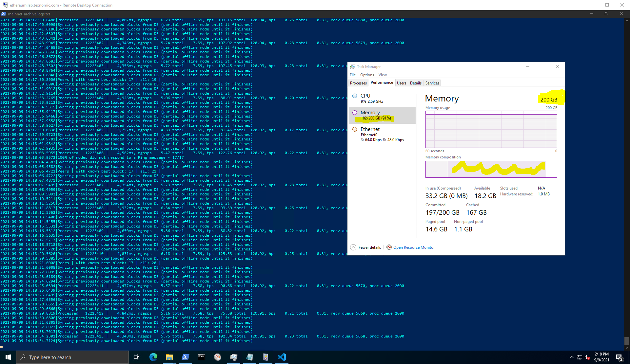Open File Explorer from the taskbar

[x=169, y=357]
